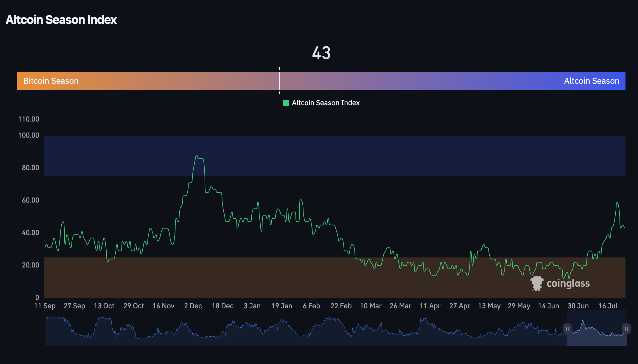Viewport: 638px width, 364px height.
Task: Click the white gauge position marker
Action: (x=279, y=80)
